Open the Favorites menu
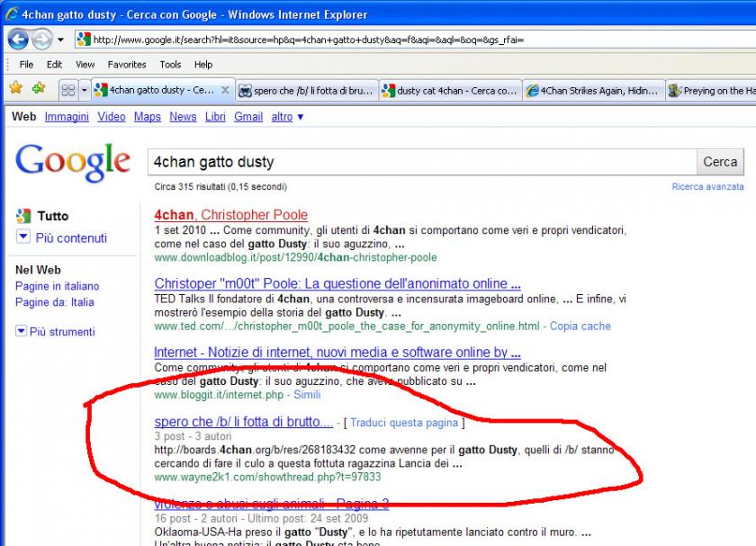This screenshot has width=756, height=546. pos(127,64)
